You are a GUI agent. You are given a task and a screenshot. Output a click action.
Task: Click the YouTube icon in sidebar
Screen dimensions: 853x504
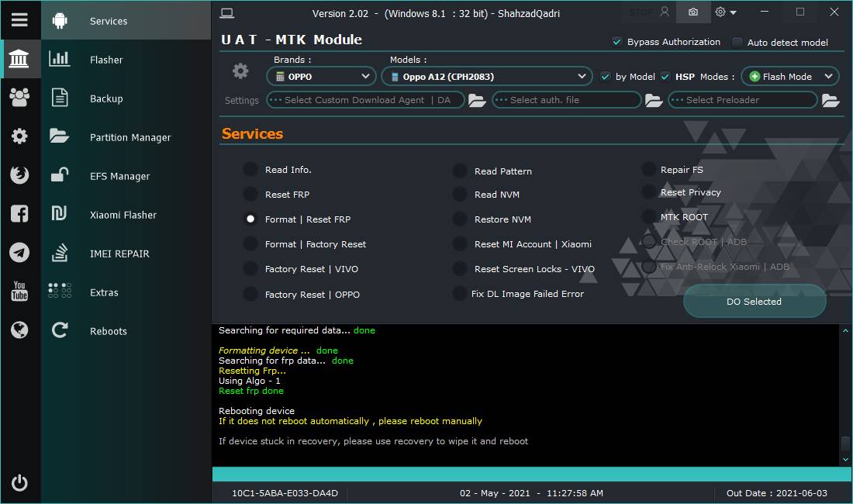(x=19, y=291)
